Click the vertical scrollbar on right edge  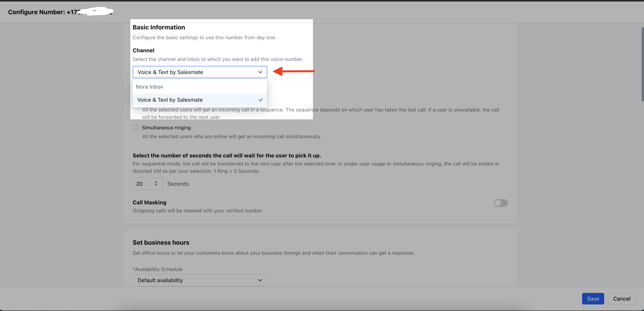642,64
